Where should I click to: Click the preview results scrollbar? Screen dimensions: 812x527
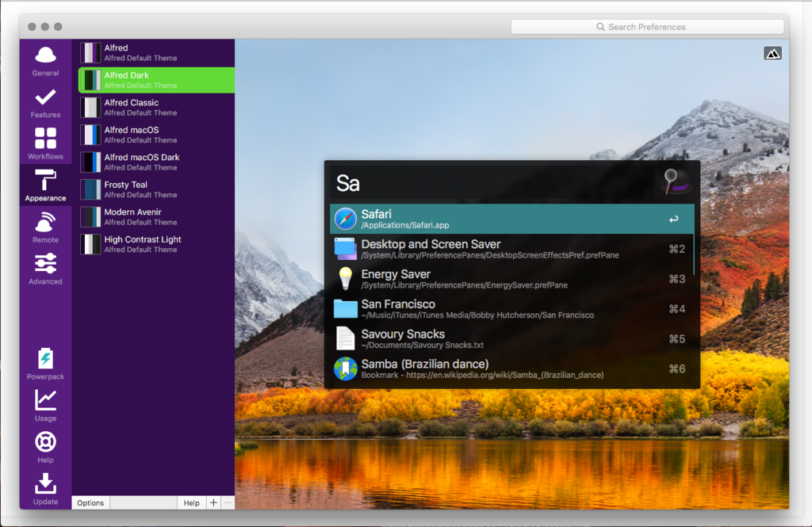[x=693, y=254]
